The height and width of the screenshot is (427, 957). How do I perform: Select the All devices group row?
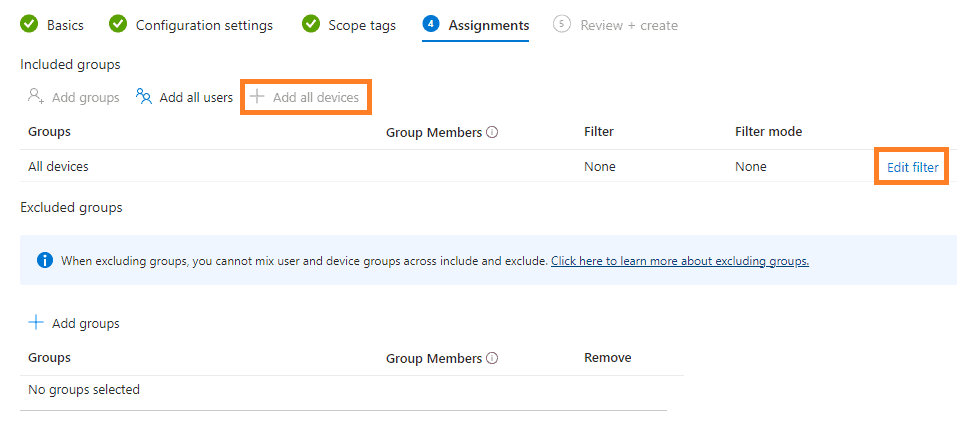[66, 167]
